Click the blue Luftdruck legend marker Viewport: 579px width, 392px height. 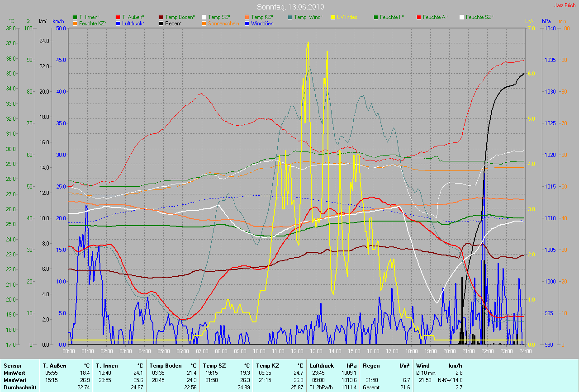(x=118, y=24)
